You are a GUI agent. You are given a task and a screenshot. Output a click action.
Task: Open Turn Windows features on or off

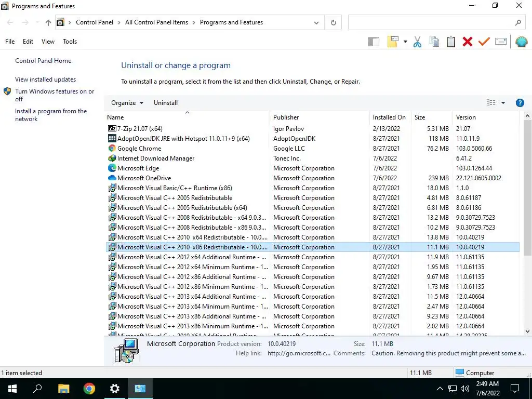click(55, 95)
